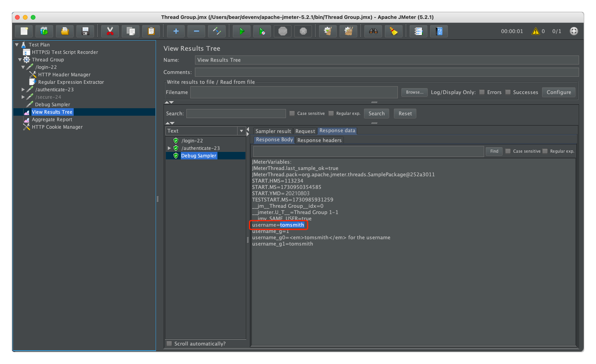Image resolution: width=596 pixels, height=364 pixels.
Task: Expand /authenticate-23 in the test plan tree
Action: click(x=23, y=90)
